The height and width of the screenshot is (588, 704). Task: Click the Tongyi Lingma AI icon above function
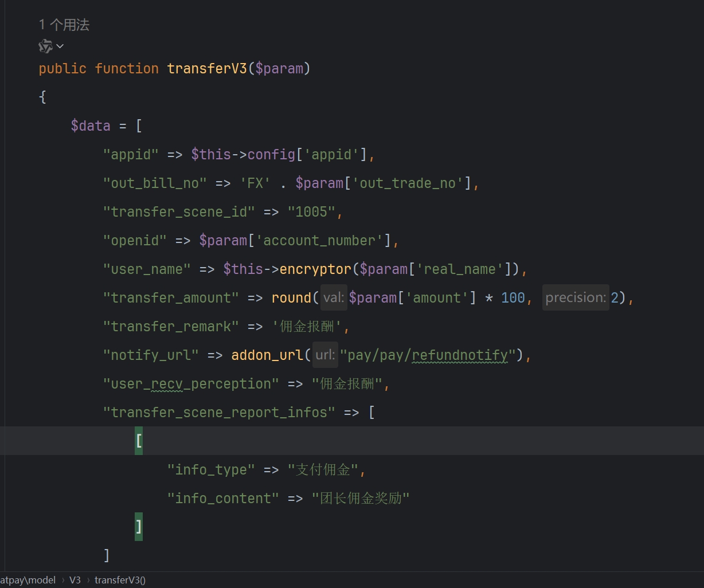pos(45,46)
